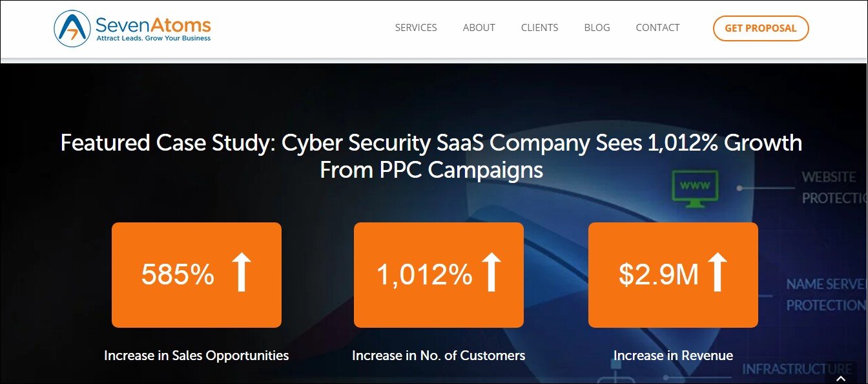868x384 pixels.
Task: Click the Increase in Revenue label
Action: pos(673,356)
